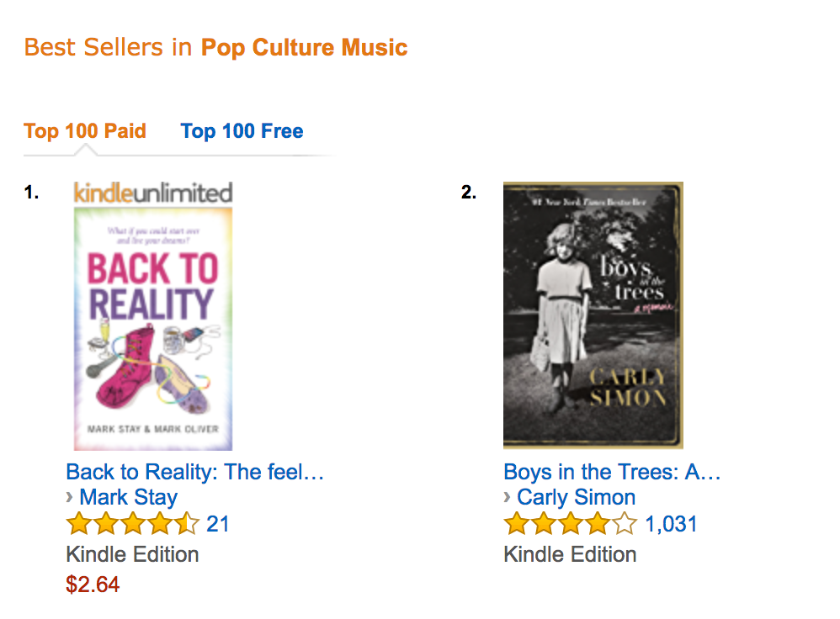The width and height of the screenshot is (840, 619).
Task: Open the "Boys in the Trees: A…" title link
Action: 612,471
